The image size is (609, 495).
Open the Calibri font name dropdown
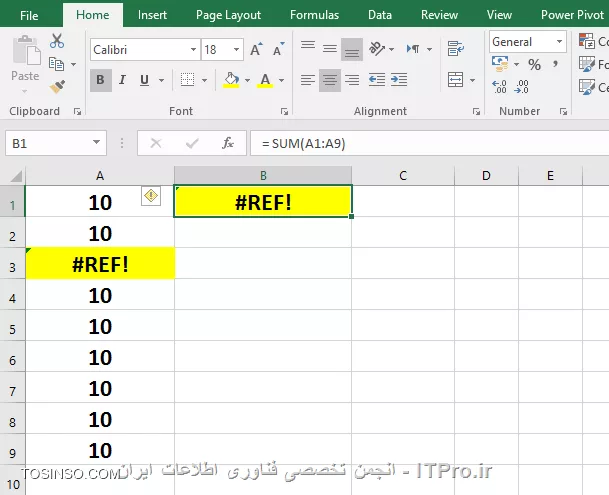click(193, 50)
